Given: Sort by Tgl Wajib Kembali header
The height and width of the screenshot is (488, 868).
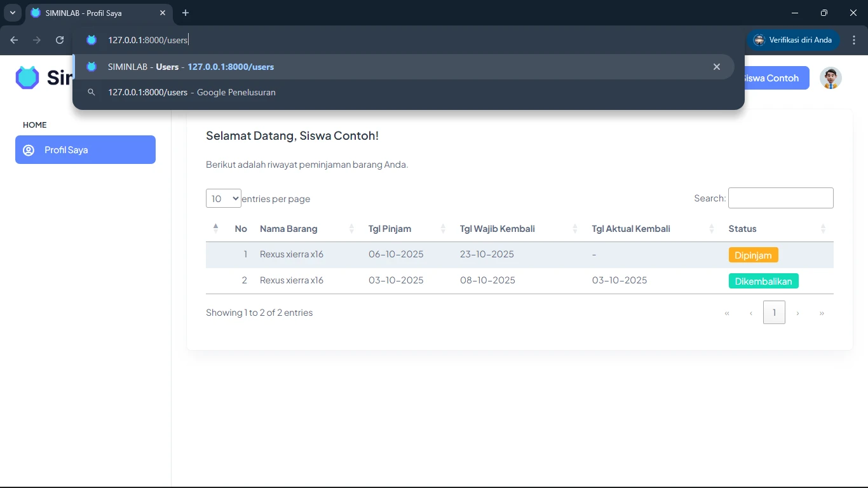Looking at the screenshot, I should tap(497, 229).
